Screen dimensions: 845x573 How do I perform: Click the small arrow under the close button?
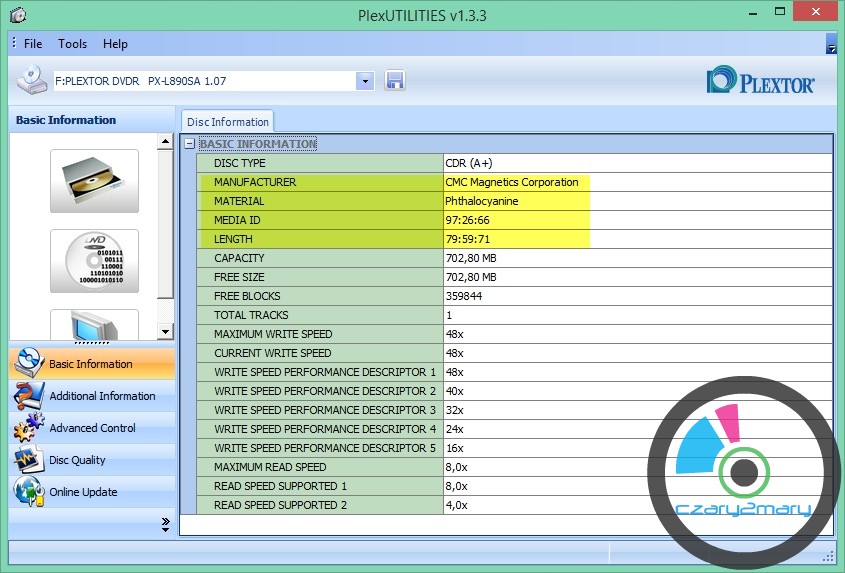pyautogui.click(x=831, y=47)
